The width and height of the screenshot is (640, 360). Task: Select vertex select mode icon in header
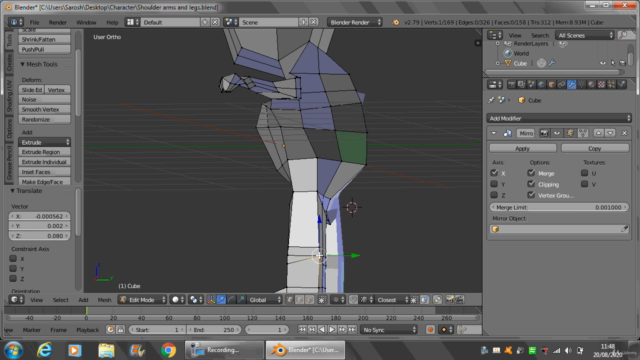pyautogui.click(x=289, y=300)
